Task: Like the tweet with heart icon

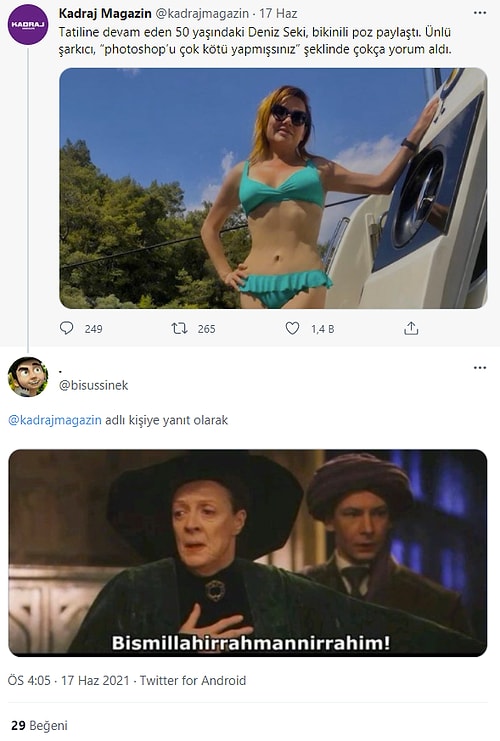Action: tap(293, 328)
